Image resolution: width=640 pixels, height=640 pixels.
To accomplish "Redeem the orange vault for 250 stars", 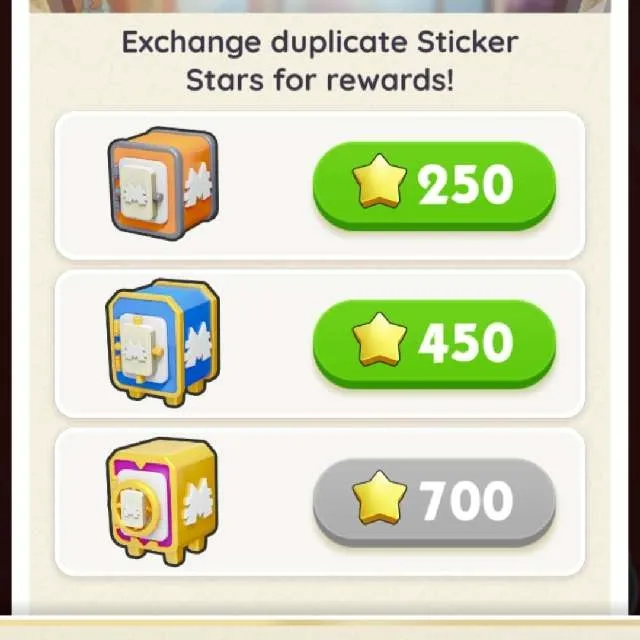I will tap(434, 186).
